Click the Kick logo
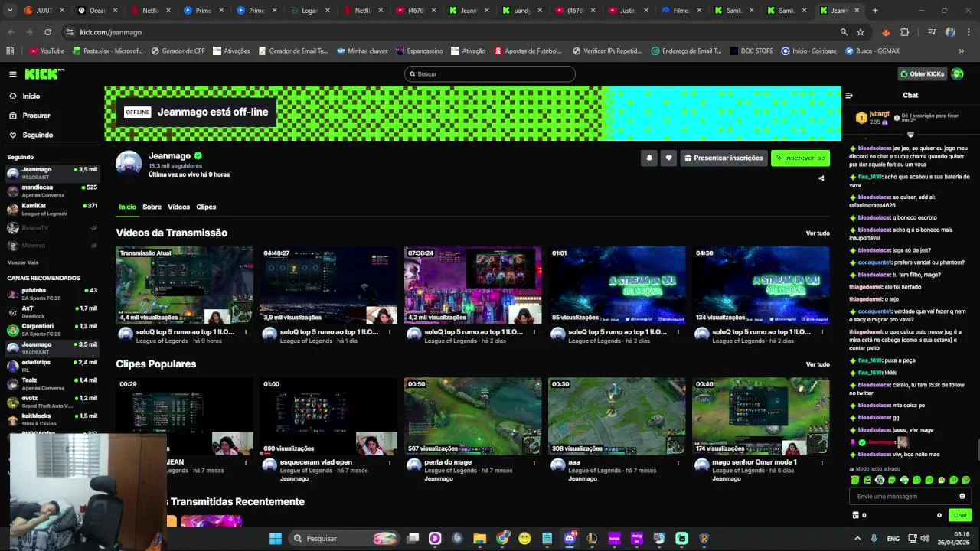The height and width of the screenshot is (551, 980). tap(44, 74)
